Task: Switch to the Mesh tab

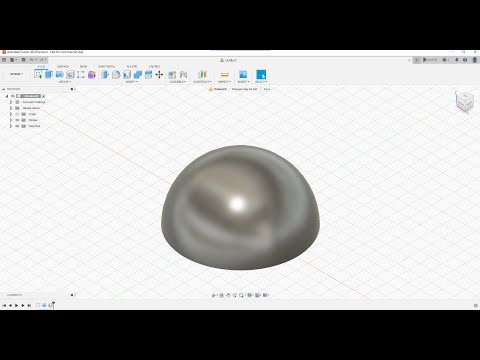Action: [83, 66]
